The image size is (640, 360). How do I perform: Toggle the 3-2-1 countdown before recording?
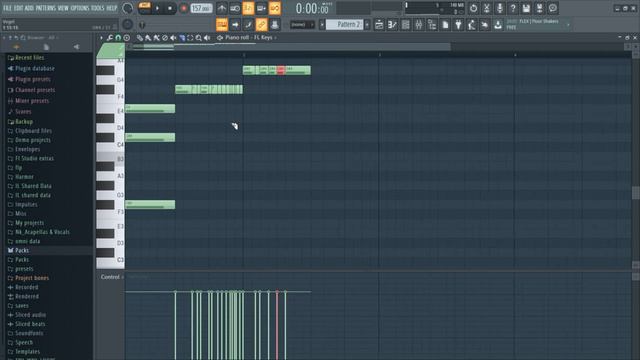point(248,8)
